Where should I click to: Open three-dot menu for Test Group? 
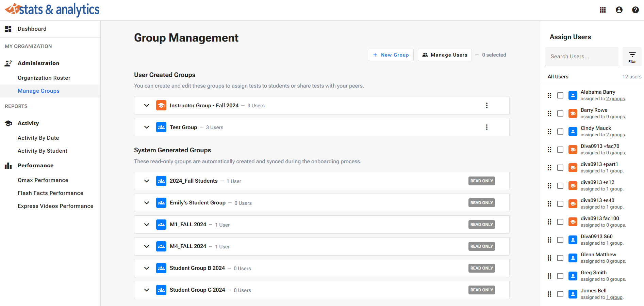[x=486, y=127]
